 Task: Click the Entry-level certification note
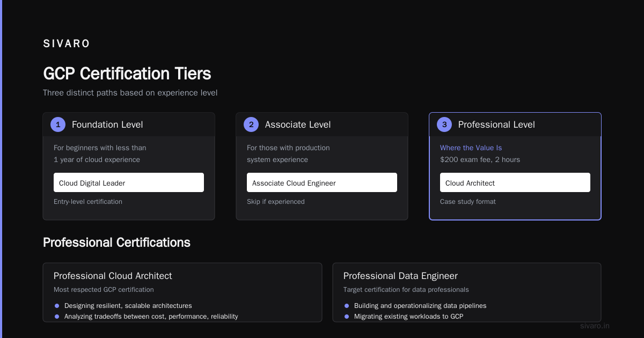(x=88, y=202)
